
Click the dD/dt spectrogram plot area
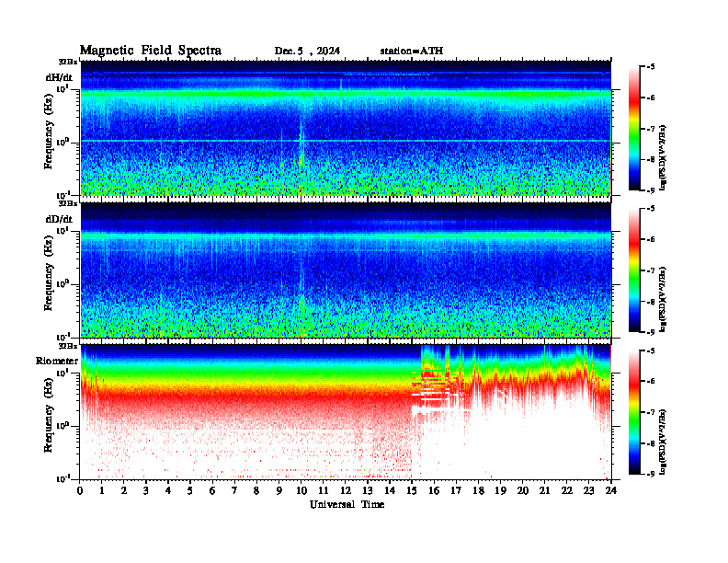click(x=346, y=270)
